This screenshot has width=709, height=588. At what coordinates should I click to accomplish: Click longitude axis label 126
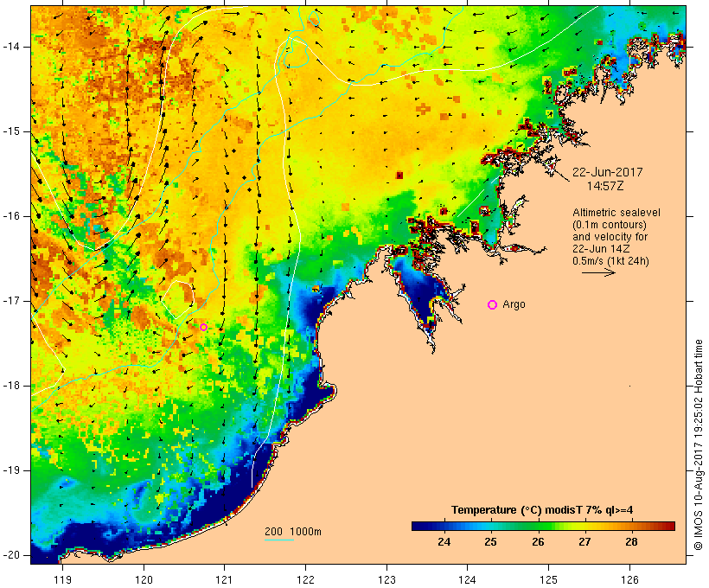tap(629, 579)
